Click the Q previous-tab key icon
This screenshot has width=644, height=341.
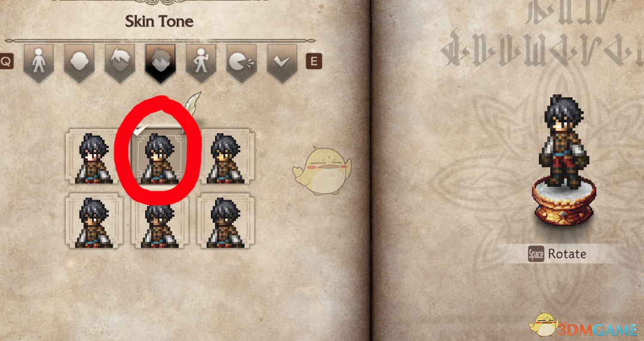point(7,62)
